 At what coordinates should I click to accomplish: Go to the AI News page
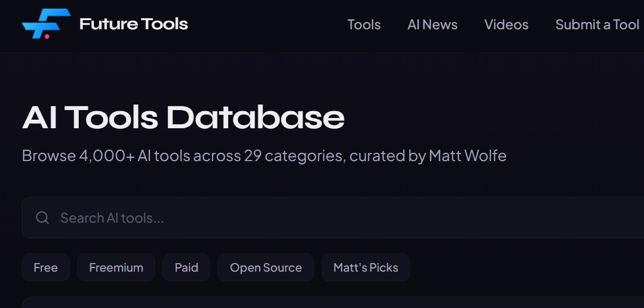pos(432,24)
